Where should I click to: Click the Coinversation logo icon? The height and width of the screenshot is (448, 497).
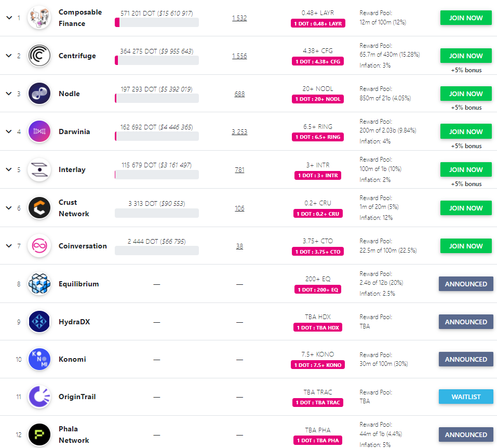[39, 246]
